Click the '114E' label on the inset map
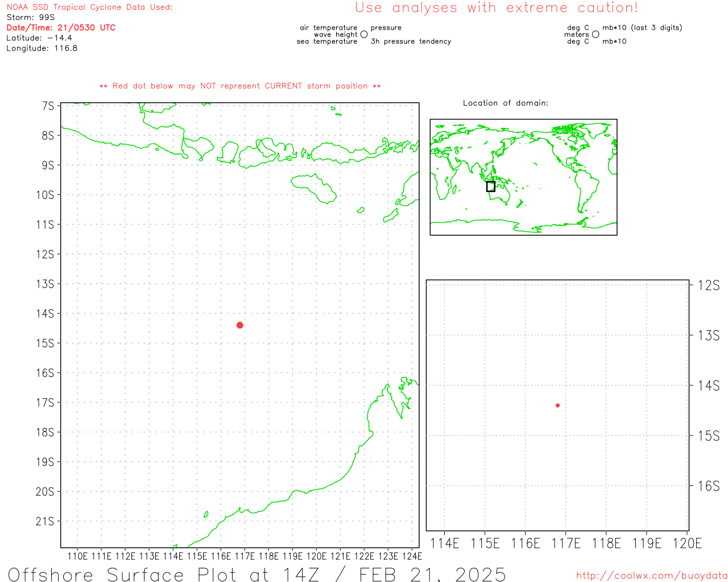This screenshot has width=728, height=582. coord(445,544)
